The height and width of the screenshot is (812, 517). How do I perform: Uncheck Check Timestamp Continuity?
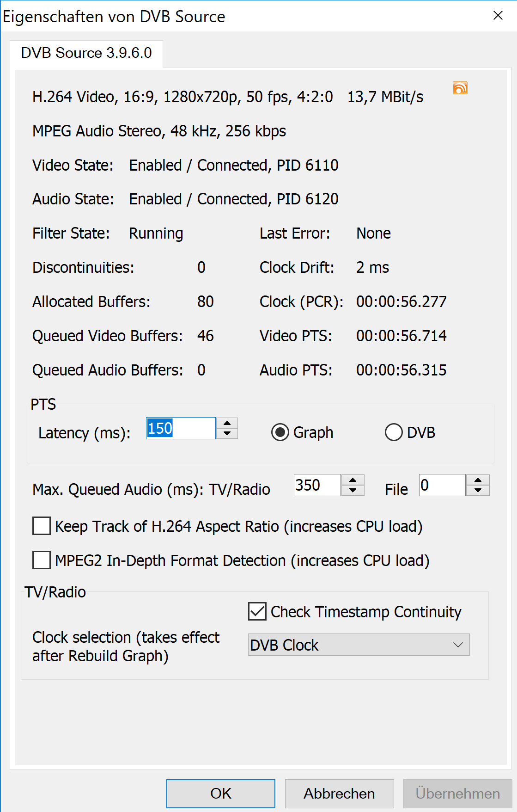(x=257, y=611)
